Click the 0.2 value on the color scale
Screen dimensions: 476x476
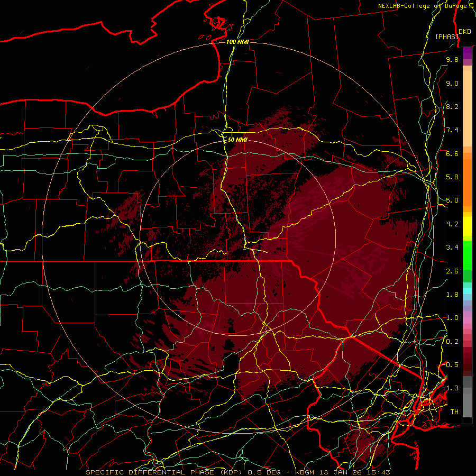tap(452, 342)
